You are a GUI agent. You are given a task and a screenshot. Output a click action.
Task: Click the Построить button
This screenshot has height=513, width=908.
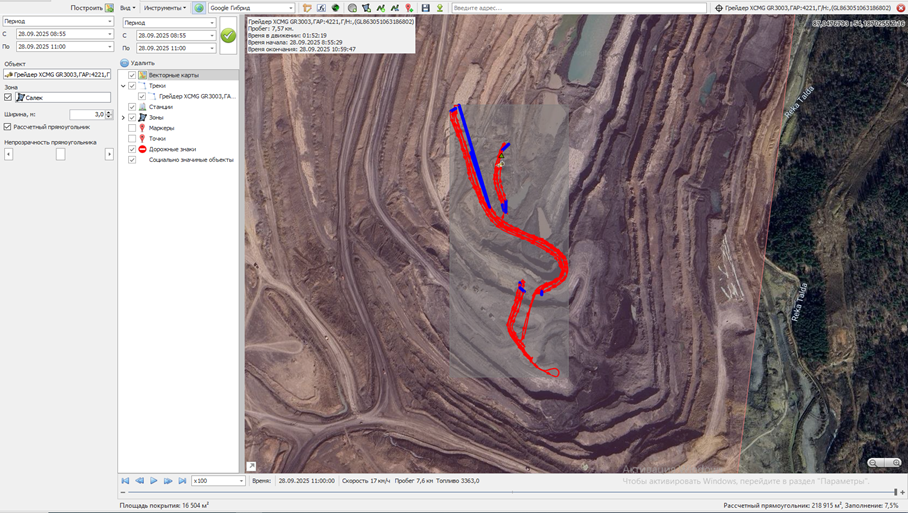tap(91, 8)
